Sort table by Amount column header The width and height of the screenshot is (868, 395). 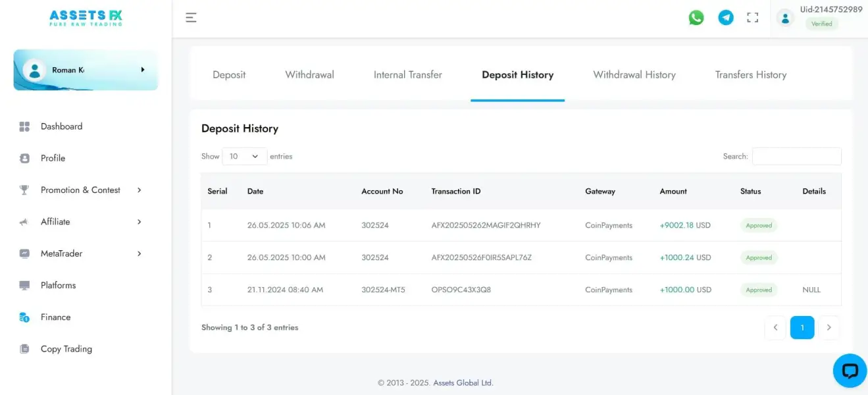click(673, 192)
